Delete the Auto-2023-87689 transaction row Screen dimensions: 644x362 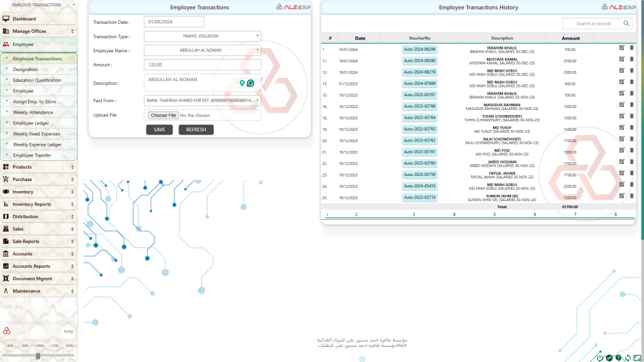(x=631, y=82)
